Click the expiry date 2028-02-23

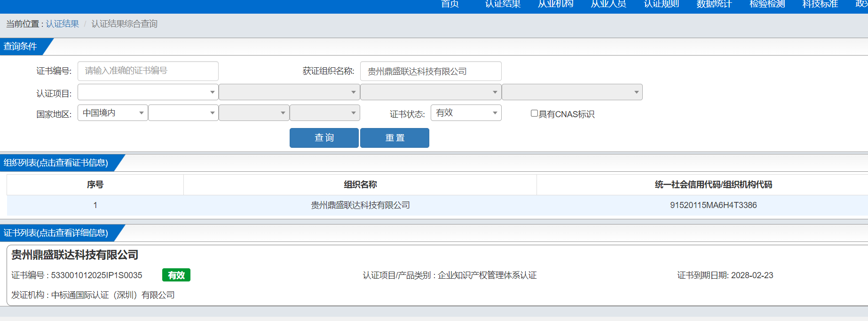752,275
